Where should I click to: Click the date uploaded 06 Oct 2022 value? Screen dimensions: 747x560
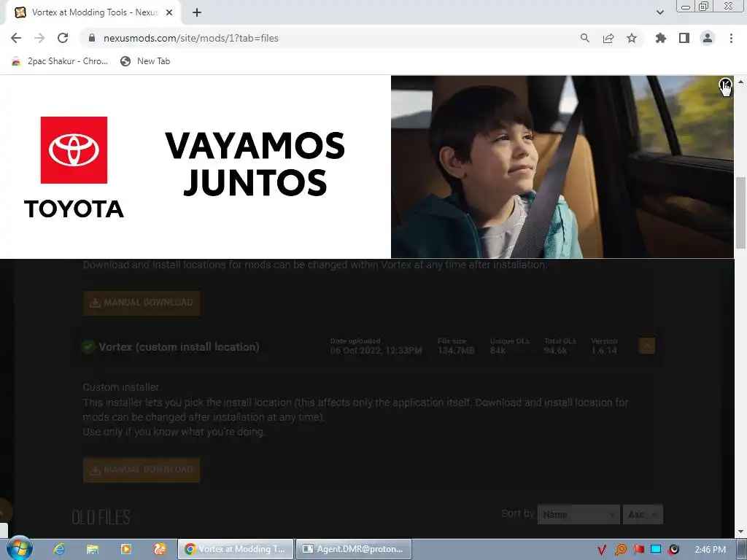[376, 351]
